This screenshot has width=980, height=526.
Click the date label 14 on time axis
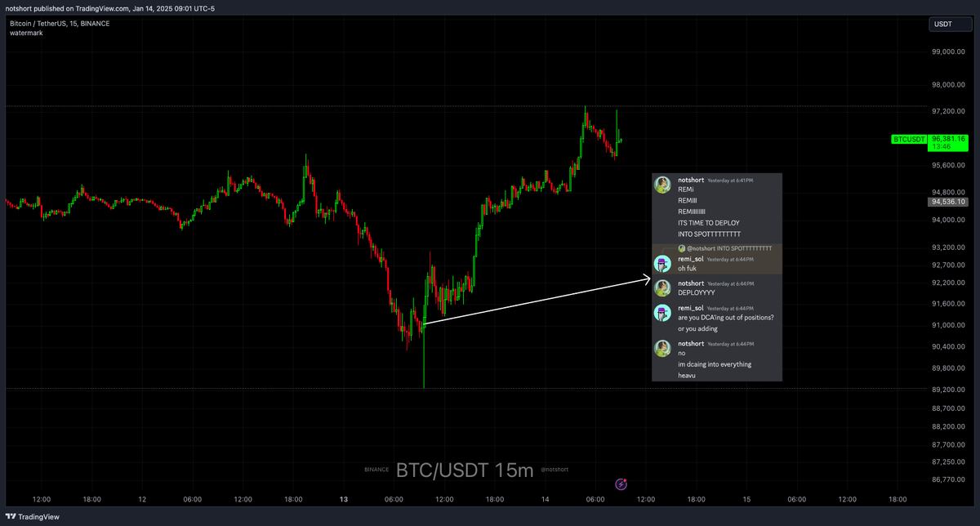(x=545, y=499)
